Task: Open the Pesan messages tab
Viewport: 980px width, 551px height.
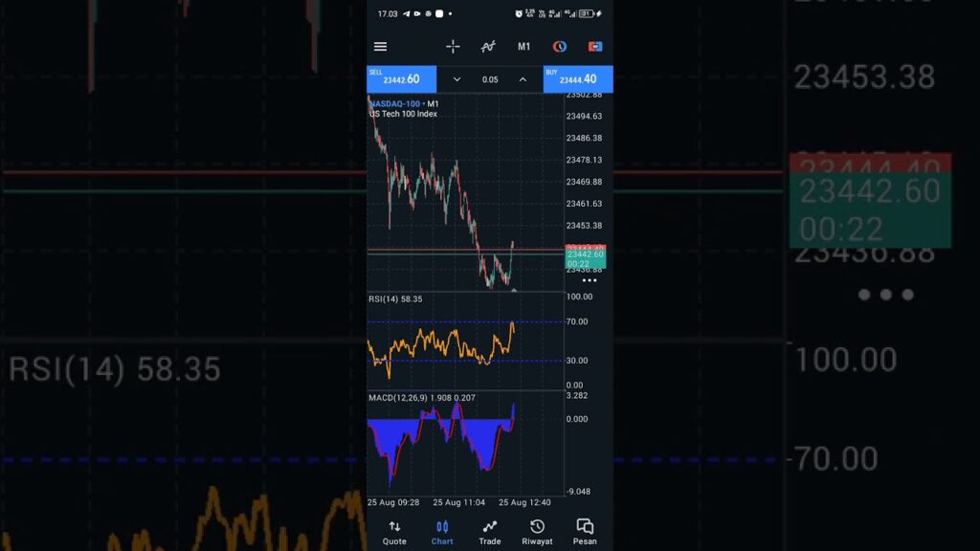Action: pos(585,533)
